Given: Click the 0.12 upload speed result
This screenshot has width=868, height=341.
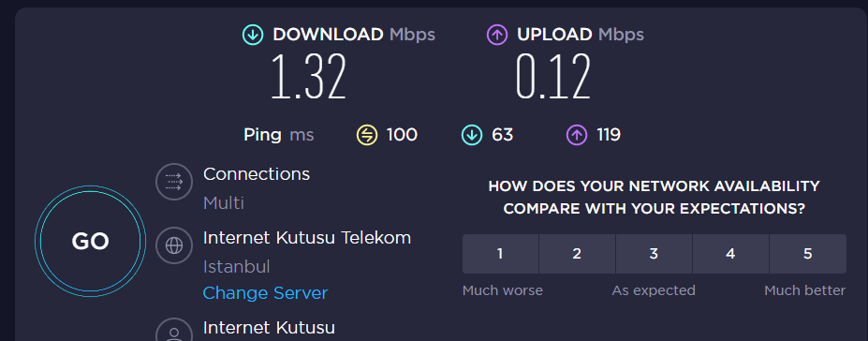Looking at the screenshot, I should tap(553, 77).
